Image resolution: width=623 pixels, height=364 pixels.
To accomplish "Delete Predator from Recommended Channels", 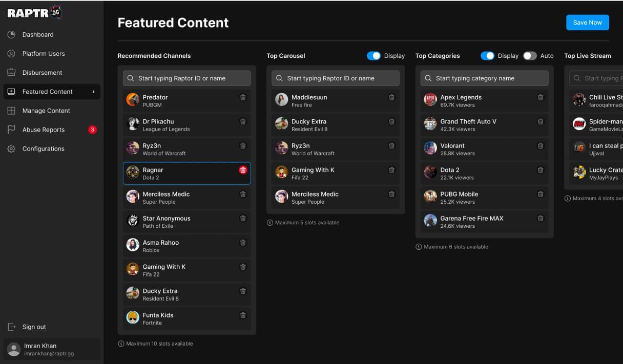I will coord(243,97).
